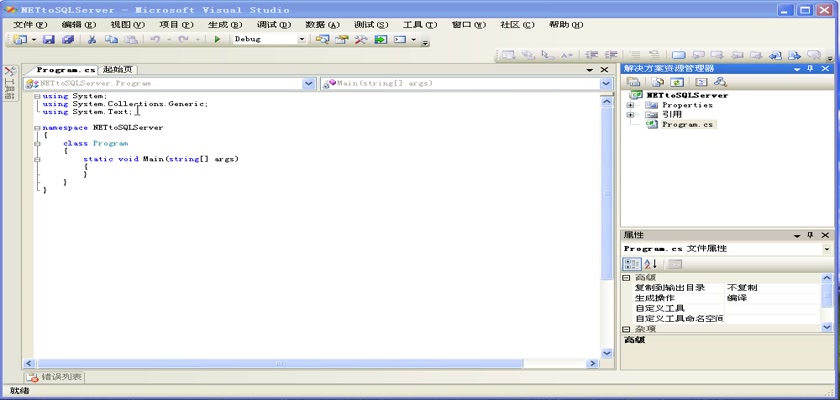
Task: Open the 工具(T) menu
Action: (x=420, y=25)
